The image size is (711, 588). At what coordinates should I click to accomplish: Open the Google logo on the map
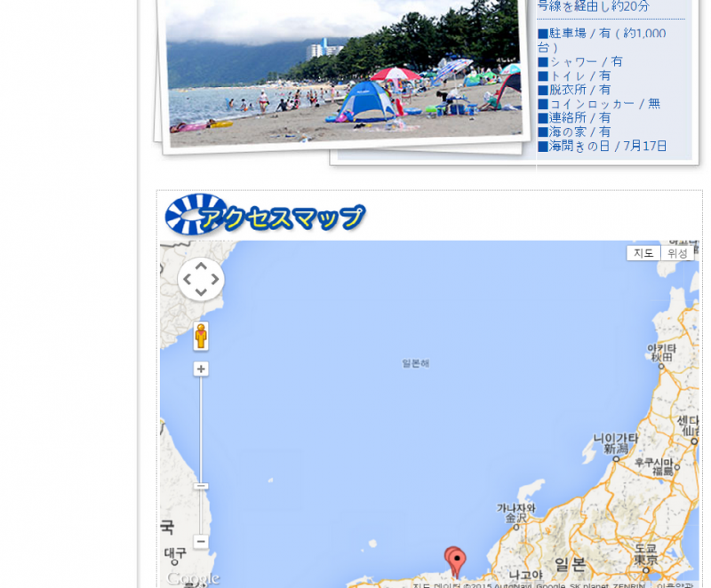point(192,578)
